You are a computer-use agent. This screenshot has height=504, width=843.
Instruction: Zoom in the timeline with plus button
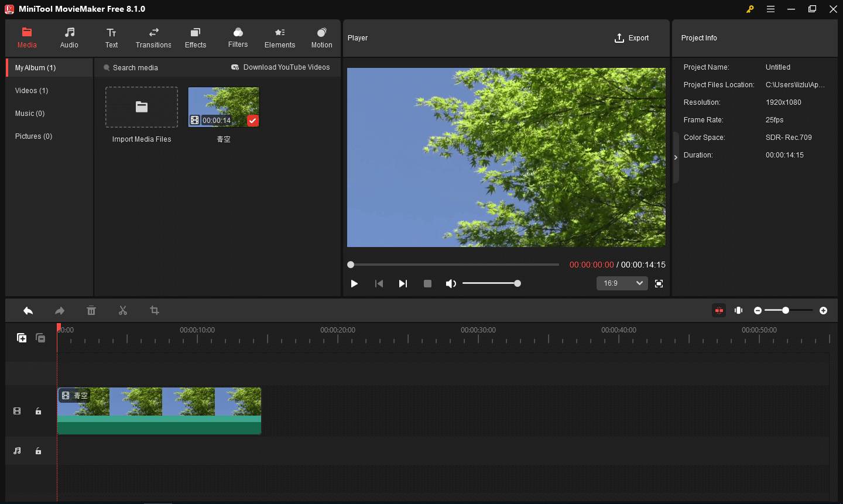pyautogui.click(x=823, y=310)
